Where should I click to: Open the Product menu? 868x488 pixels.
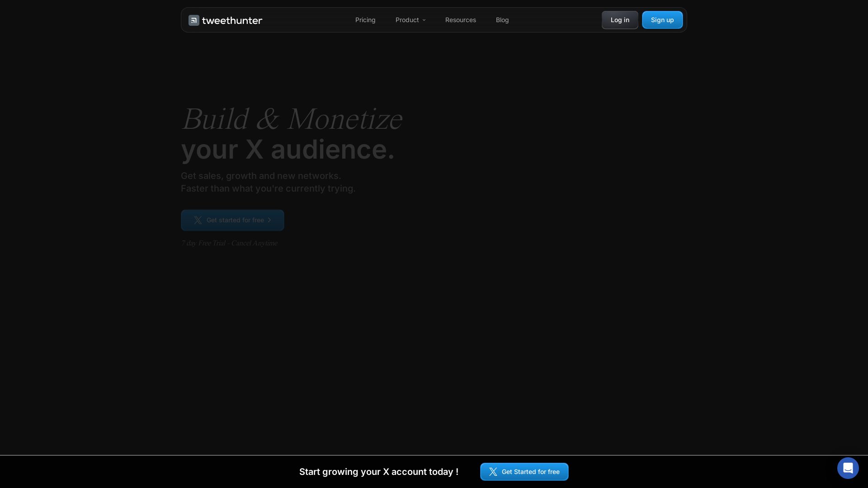407,20
